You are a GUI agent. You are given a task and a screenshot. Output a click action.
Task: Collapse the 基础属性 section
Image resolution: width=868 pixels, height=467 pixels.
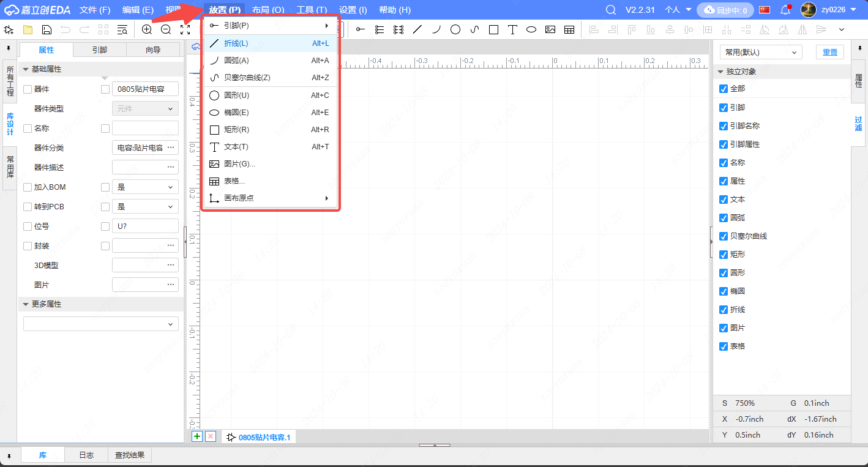tap(26, 69)
